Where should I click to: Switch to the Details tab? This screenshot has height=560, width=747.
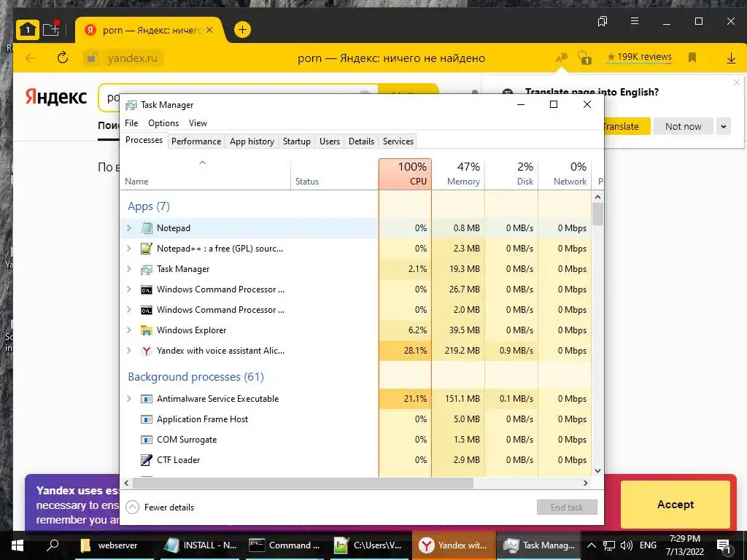(x=361, y=141)
